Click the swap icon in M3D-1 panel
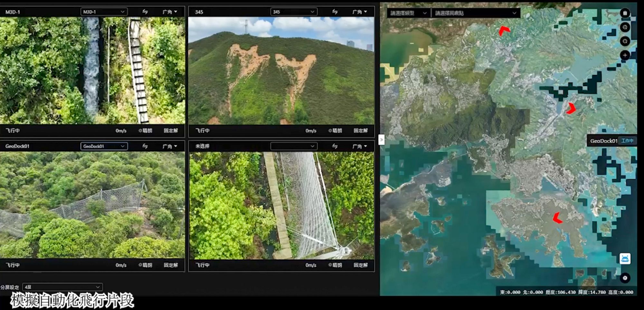The image size is (644, 310). pos(145,12)
